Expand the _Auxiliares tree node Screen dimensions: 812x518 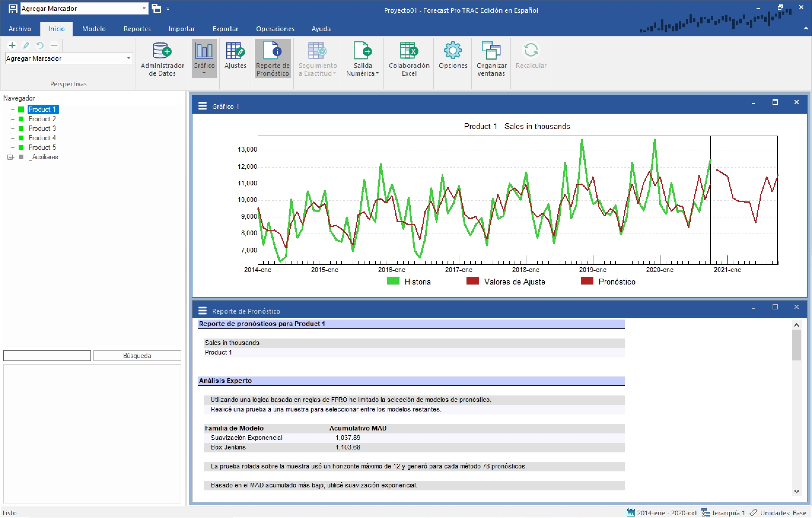point(10,157)
